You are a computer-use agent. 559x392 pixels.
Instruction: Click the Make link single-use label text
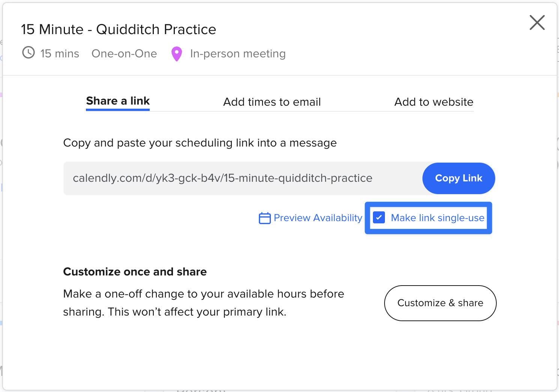click(437, 218)
